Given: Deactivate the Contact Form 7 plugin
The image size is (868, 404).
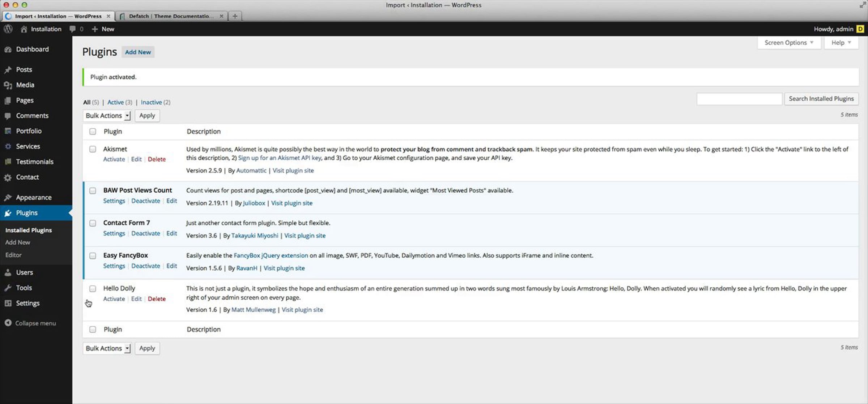Looking at the screenshot, I should (145, 233).
